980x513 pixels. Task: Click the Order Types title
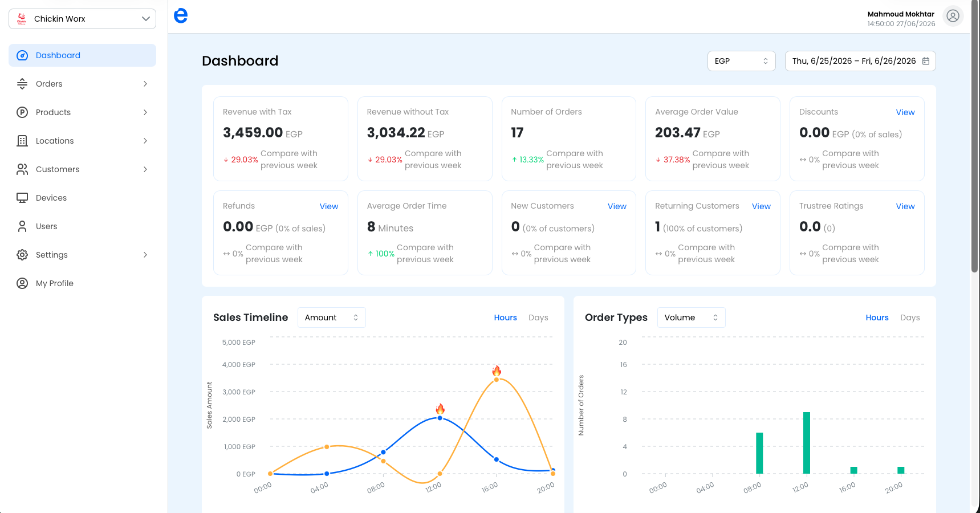point(616,317)
